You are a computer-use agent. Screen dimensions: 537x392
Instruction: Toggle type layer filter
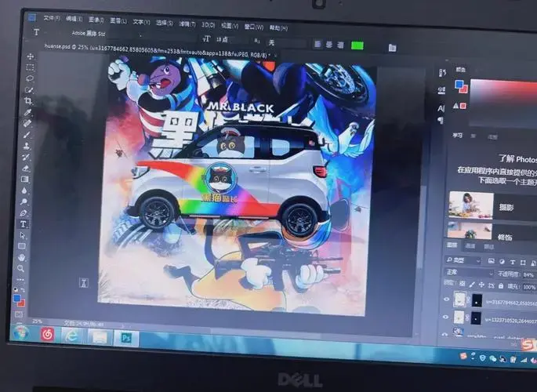pos(513,262)
